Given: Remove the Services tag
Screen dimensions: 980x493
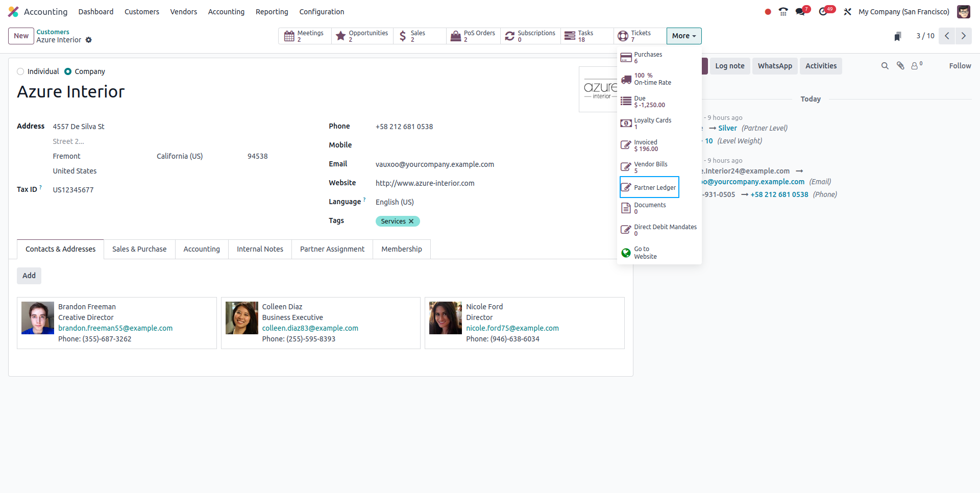Looking at the screenshot, I should pyautogui.click(x=411, y=221).
